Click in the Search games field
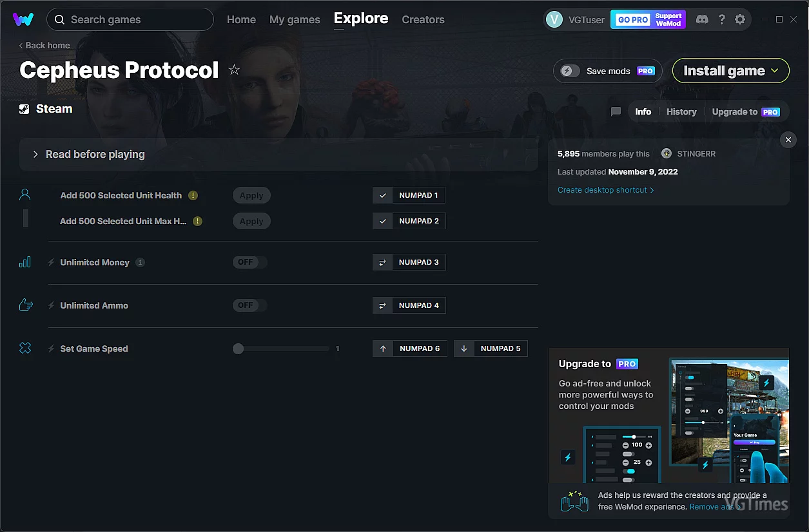The image size is (809, 532). point(130,20)
